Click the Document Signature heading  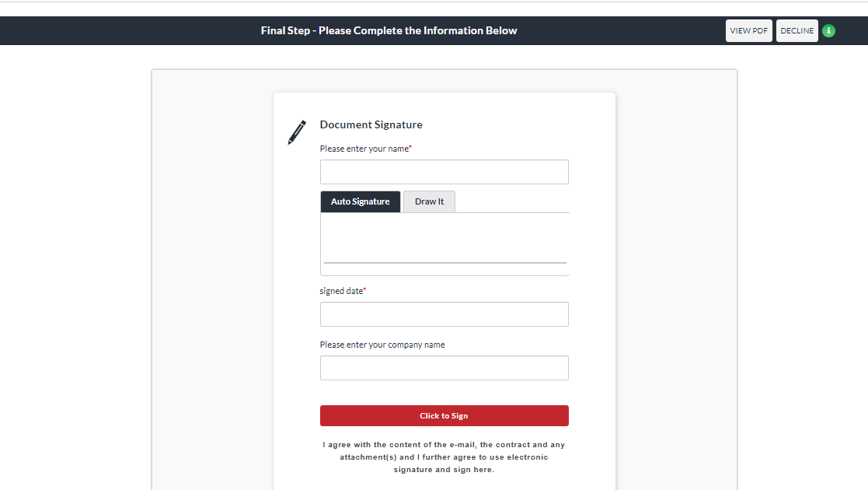pos(371,124)
